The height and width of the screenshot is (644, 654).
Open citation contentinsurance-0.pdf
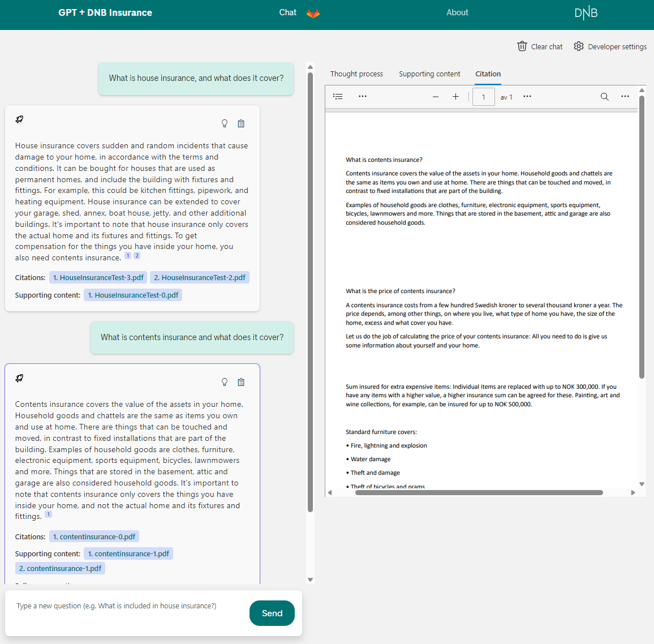(x=94, y=536)
